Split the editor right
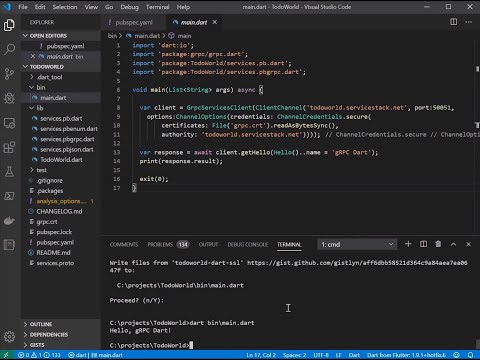Screen dimensions: 480x360 tap(453, 22)
